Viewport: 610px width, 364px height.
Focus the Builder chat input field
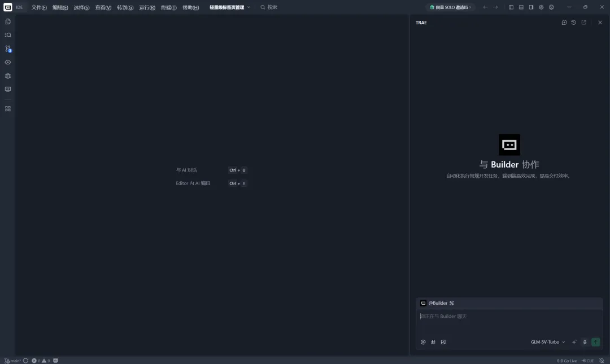tap(509, 323)
